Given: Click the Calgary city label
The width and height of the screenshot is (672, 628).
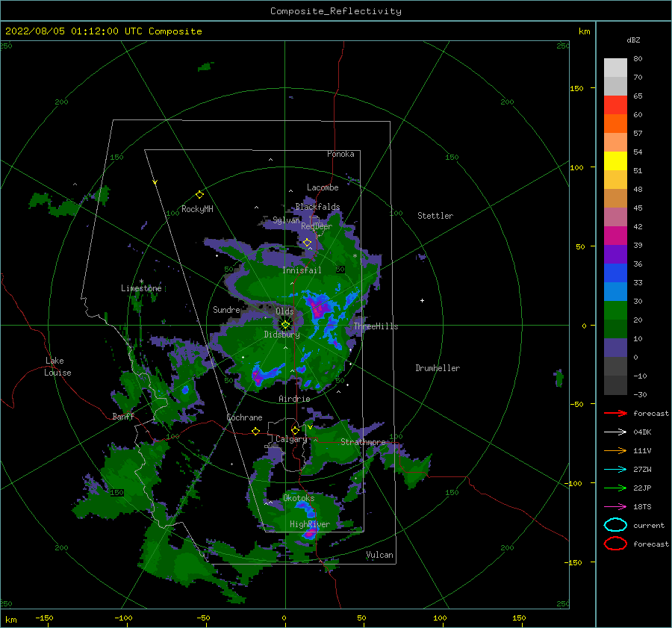Looking at the screenshot, I should pyautogui.click(x=291, y=439).
